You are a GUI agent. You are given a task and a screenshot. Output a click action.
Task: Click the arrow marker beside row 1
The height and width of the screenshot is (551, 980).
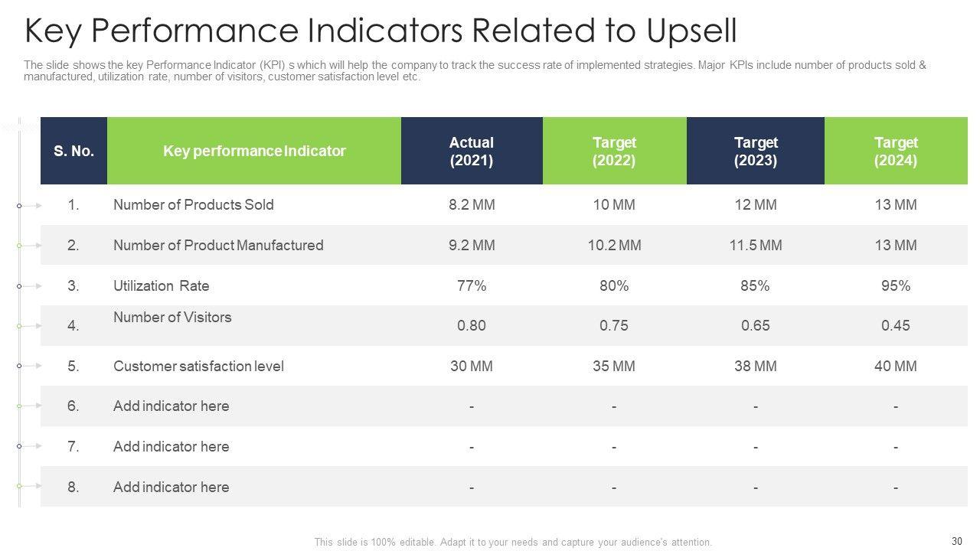coord(29,206)
